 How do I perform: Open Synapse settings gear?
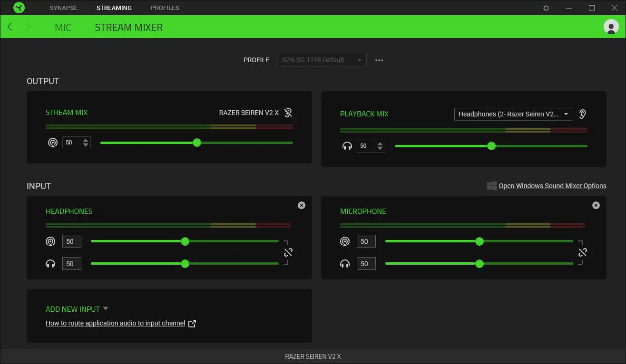[x=546, y=8]
